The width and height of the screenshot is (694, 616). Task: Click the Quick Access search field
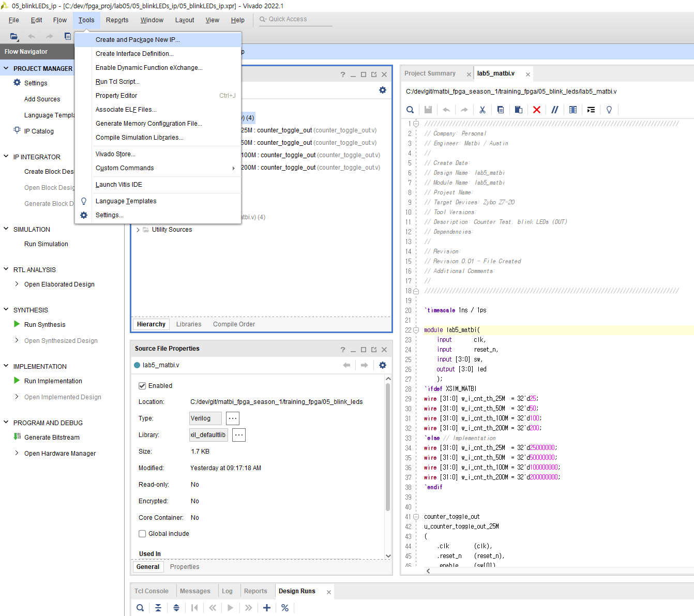[x=295, y=19]
